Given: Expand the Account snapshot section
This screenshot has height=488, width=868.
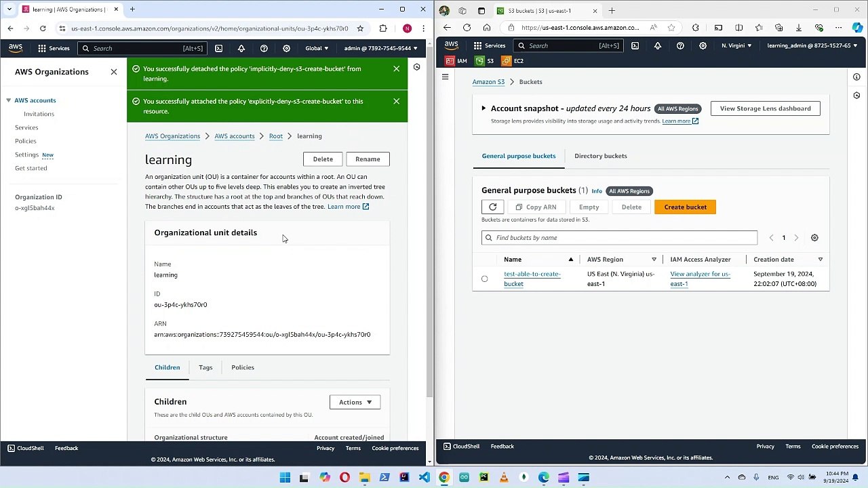Looking at the screenshot, I should 484,108.
